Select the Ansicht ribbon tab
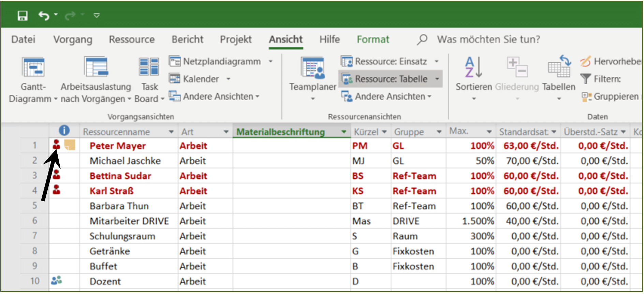Viewport: 644px width, 294px height. click(x=286, y=40)
